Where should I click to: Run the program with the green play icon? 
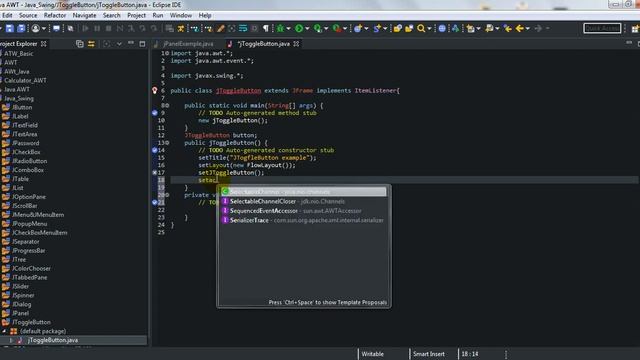(x=299, y=29)
